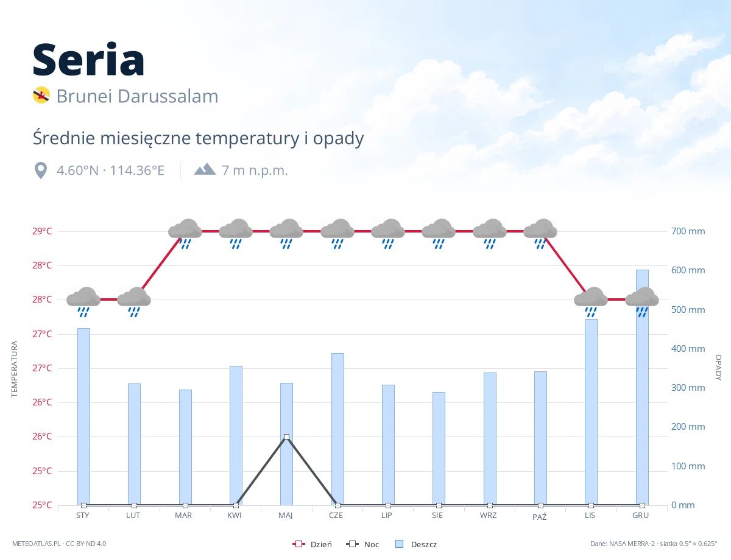731x560 pixels.
Task: Click the rain cloud icon above MAR
Action: 185,234
